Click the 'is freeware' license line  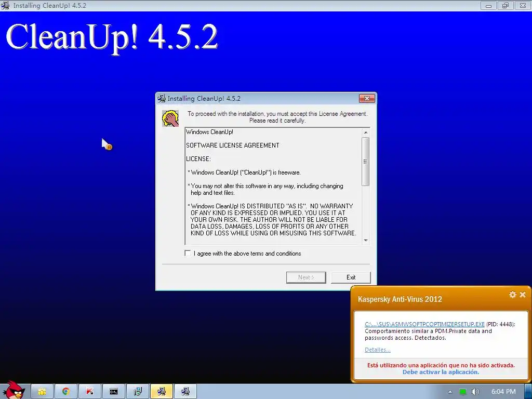(244, 172)
